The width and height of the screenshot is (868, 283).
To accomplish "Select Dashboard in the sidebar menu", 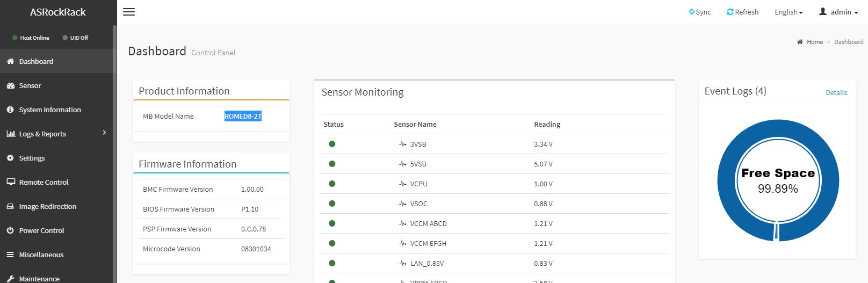I will (x=36, y=61).
